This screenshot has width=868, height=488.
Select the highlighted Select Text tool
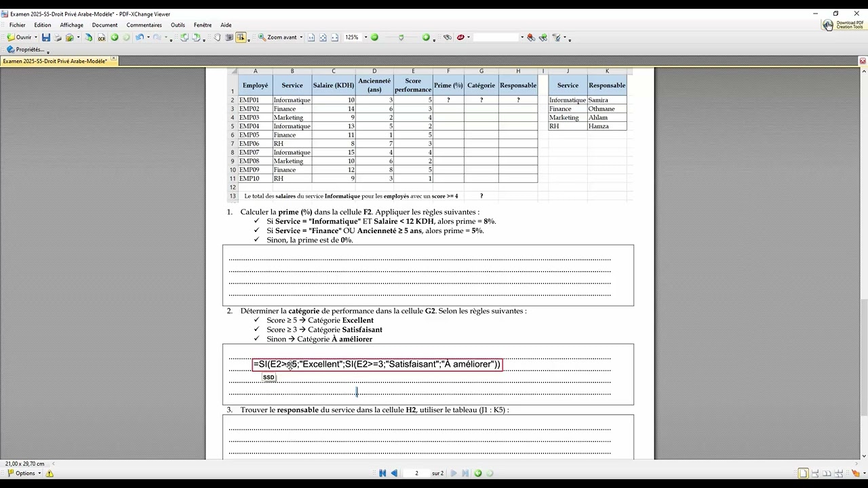(241, 37)
